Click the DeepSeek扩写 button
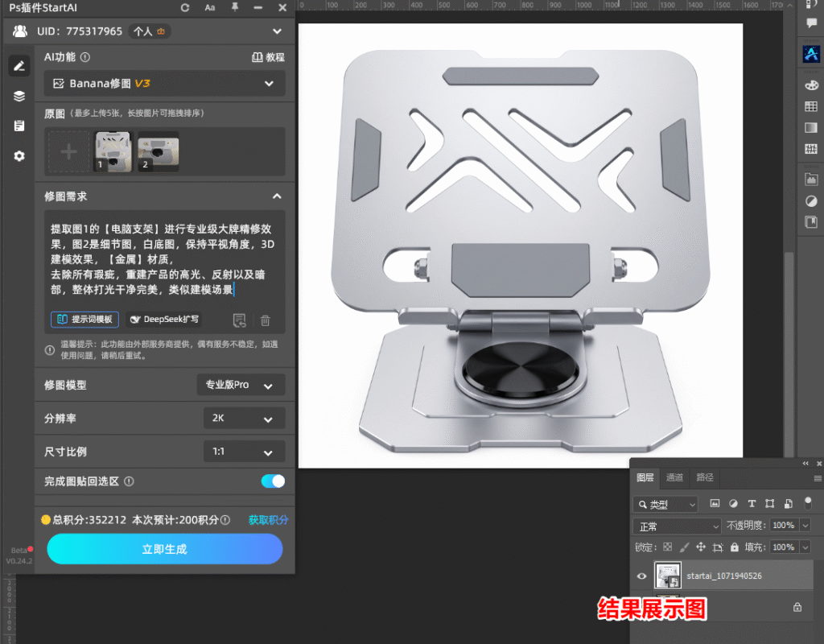Viewport: 824px width, 644px height. [x=164, y=319]
